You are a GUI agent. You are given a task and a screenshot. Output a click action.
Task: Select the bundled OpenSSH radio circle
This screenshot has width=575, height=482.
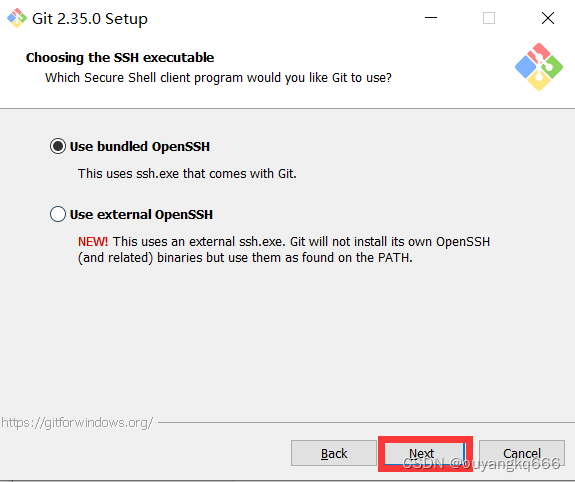[x=58, y=146]
